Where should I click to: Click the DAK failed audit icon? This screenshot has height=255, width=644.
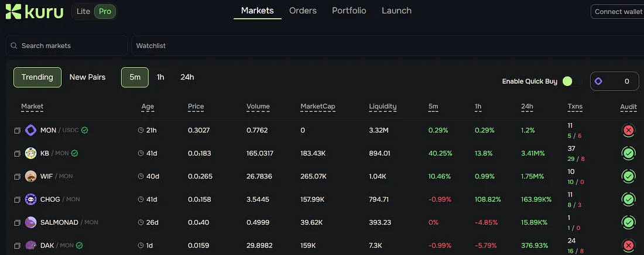628,246
